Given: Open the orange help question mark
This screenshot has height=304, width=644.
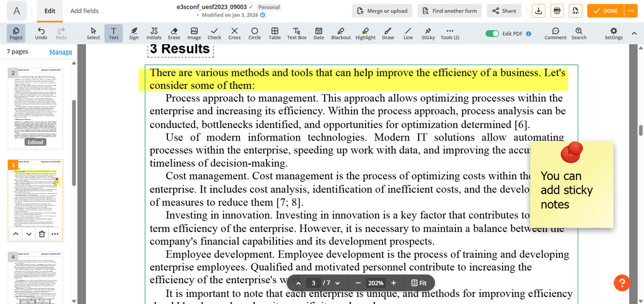Looking at the screenshot, I should (x=622, y=283).
